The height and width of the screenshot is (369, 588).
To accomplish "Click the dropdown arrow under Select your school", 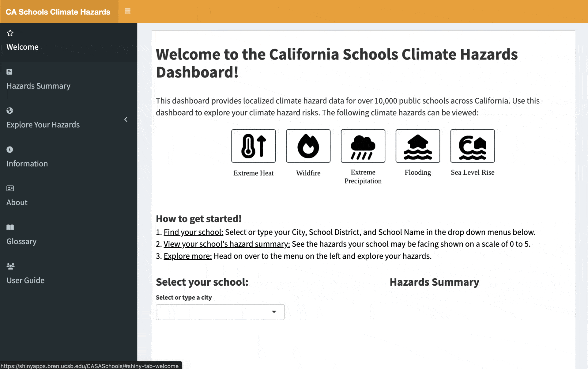I will click(x=273, y=312).
